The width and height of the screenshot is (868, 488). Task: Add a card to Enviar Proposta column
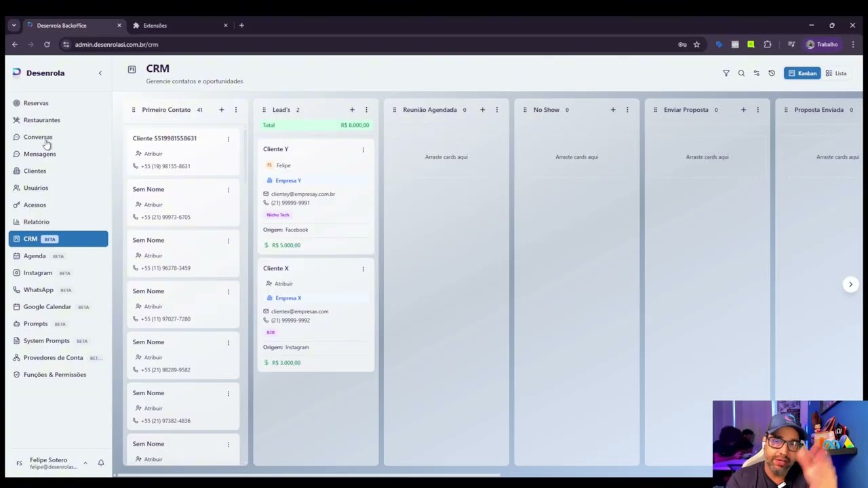click(x=743, y=110)
